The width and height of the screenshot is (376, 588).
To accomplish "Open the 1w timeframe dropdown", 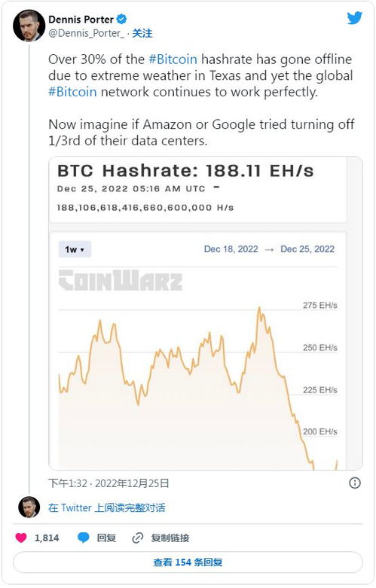I will click(x=75, y=249).
